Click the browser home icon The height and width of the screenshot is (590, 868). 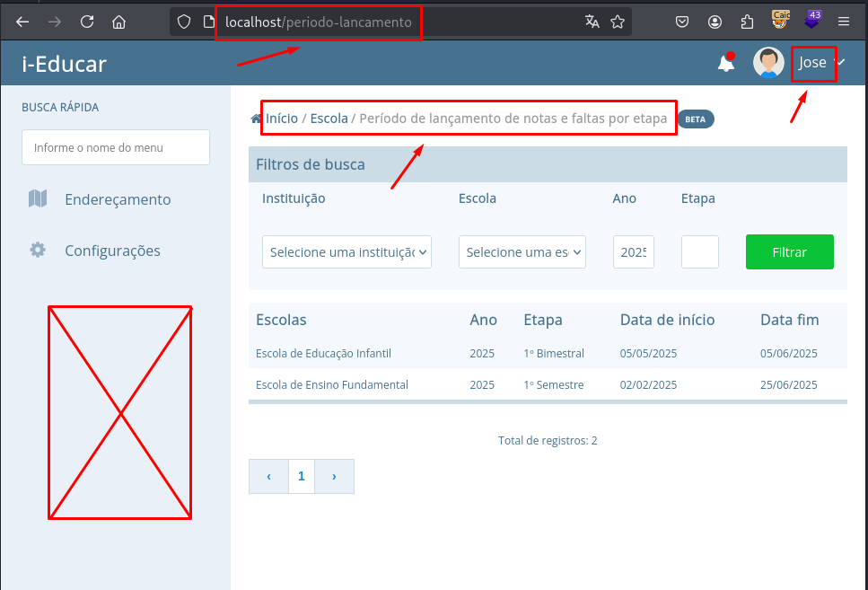tap(118, 22)
